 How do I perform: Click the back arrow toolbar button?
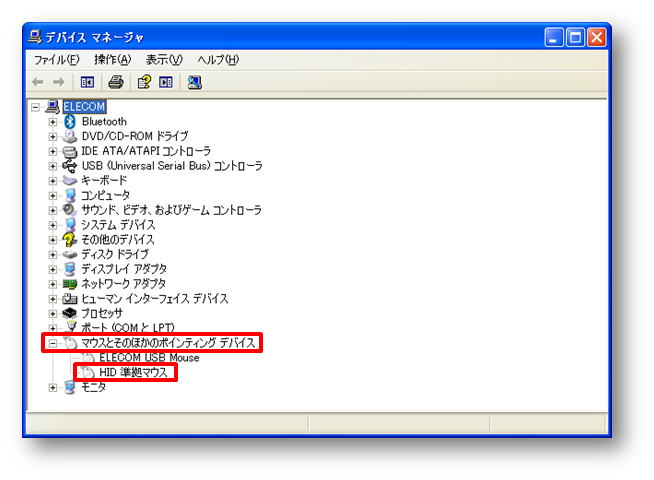click(x=38, y=82)
